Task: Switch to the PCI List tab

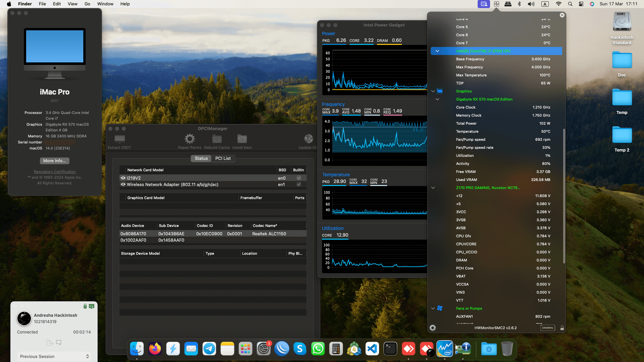Action: (x=223, y=158)
